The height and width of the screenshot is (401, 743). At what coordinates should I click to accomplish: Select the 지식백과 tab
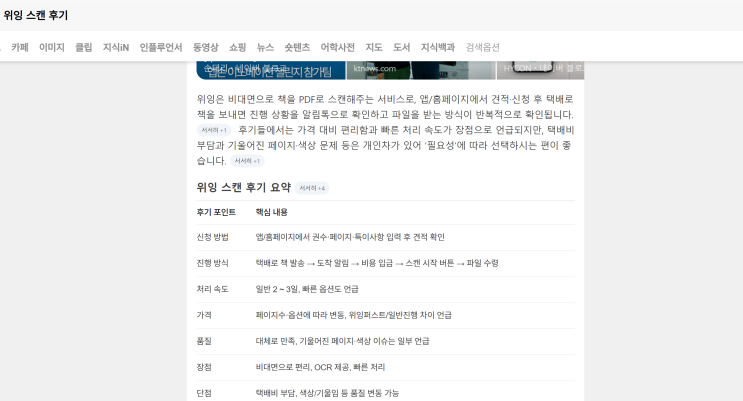438,47
